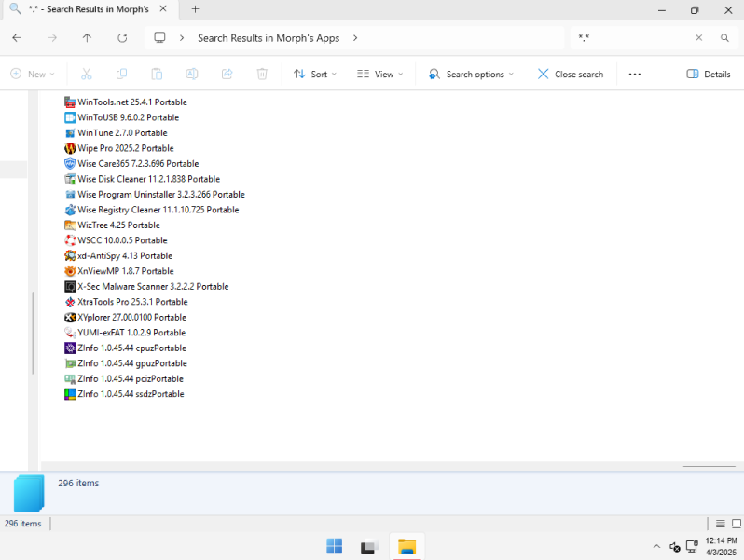Screen dimensions: 744x560
Task: Select the XYplorer 27.00.0100 icon
Action: (x=70, y=317)
